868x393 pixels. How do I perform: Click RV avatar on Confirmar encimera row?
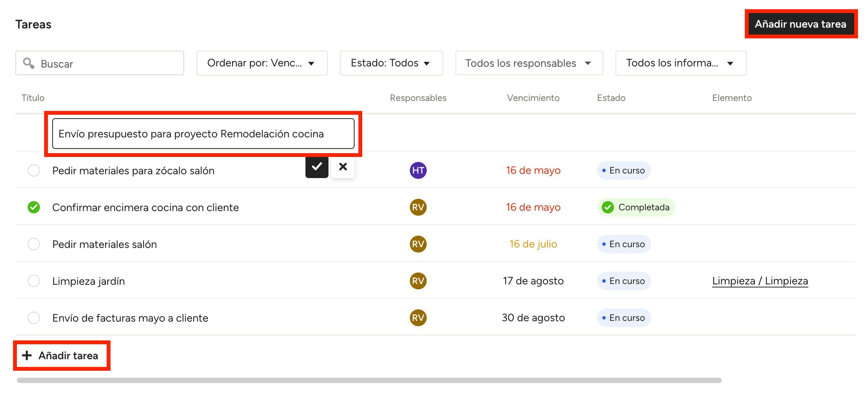(418, 207)
